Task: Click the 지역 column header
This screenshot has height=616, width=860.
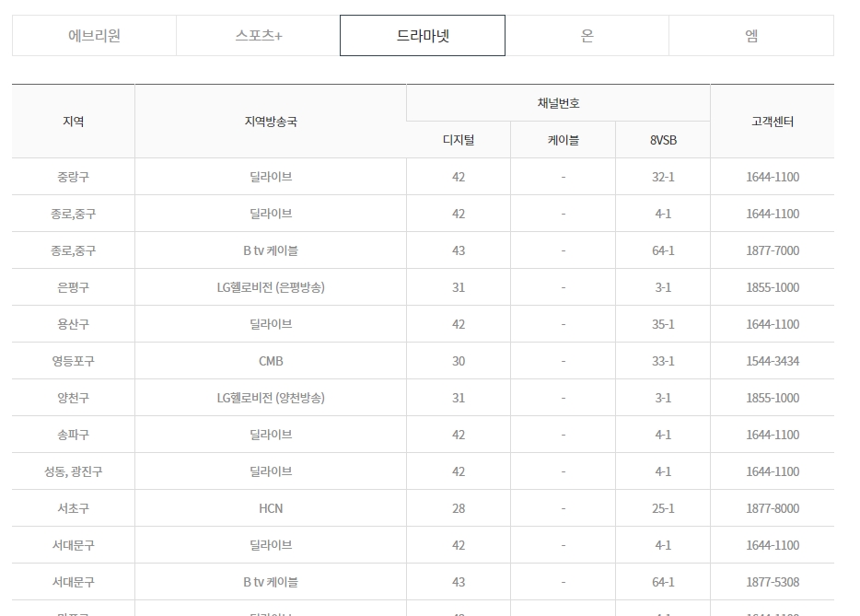Action: coord(72,121)
